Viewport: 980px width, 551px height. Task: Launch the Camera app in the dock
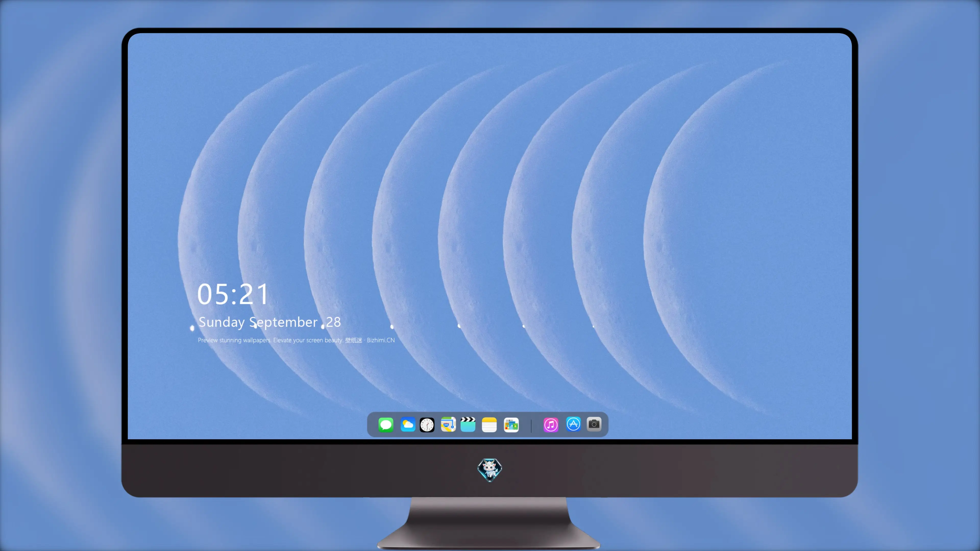[594, 424]
